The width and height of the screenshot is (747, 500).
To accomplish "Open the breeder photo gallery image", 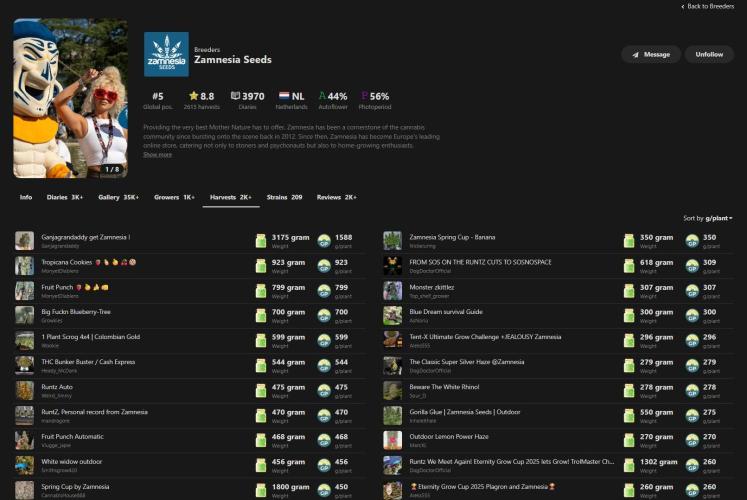I will tap(71, 98).
